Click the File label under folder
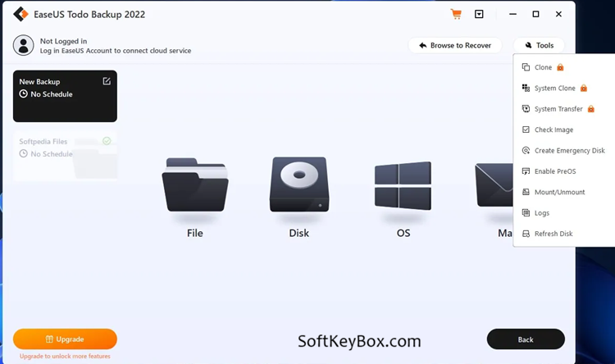 coord(195,233)
